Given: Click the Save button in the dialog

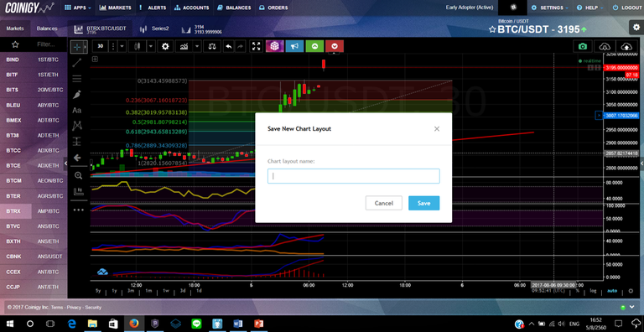Looking at the screenshot, I should point(423,203).
